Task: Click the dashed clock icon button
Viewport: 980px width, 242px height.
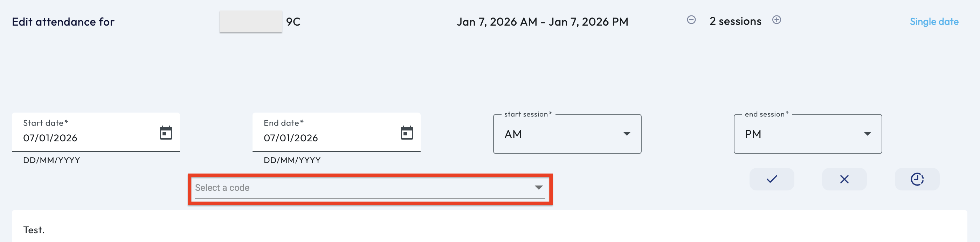Action: click(917, 179)
